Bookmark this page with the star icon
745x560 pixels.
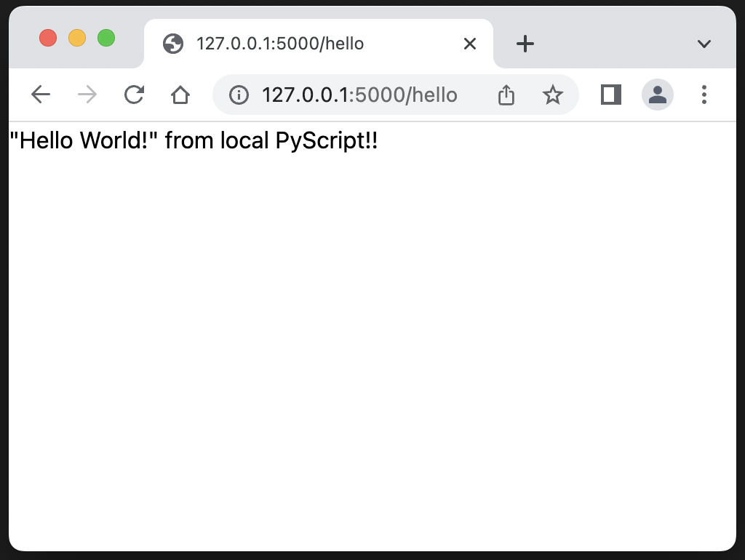point(553,95)
